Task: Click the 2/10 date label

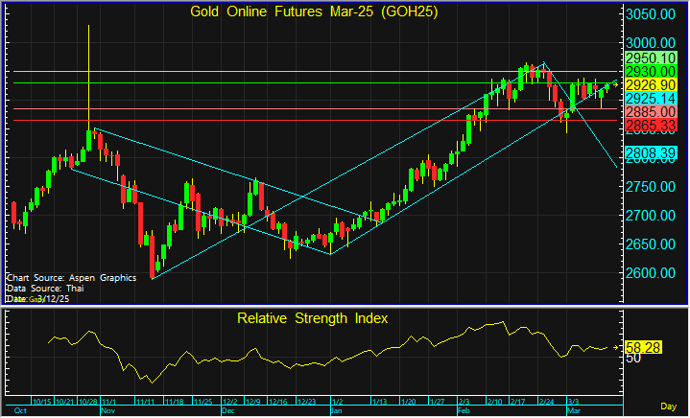Action: (494, 402)
